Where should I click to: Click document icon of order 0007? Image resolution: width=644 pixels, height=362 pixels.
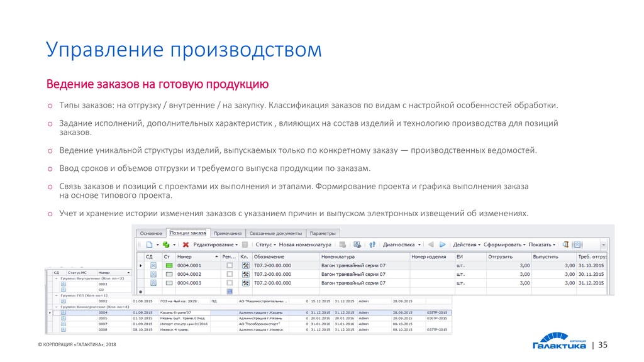[64, 324]
